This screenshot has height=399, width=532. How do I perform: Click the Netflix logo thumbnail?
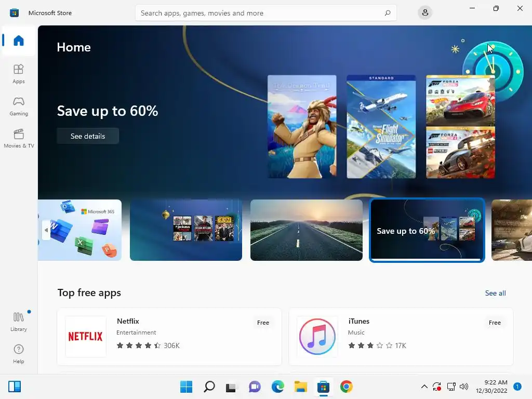coord(86,337)
